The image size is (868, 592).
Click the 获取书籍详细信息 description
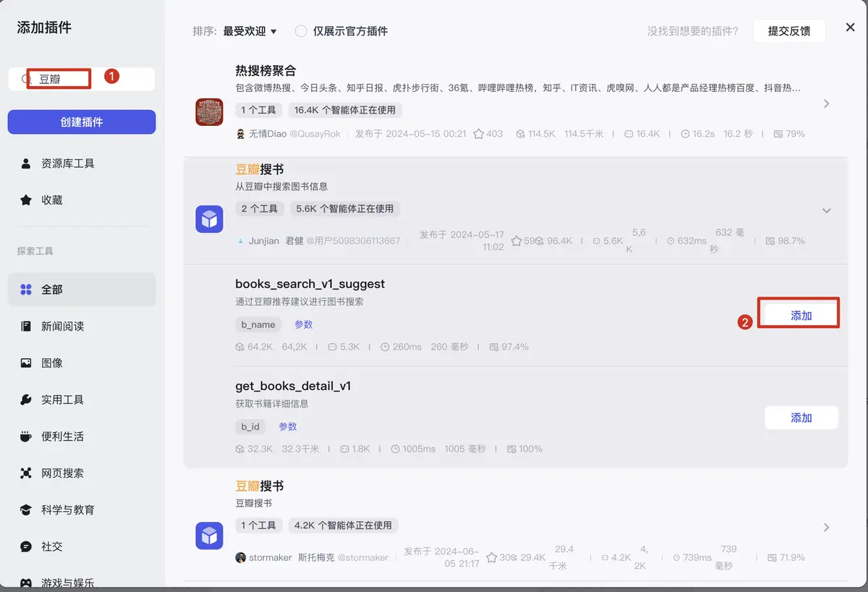click(272, 403)
